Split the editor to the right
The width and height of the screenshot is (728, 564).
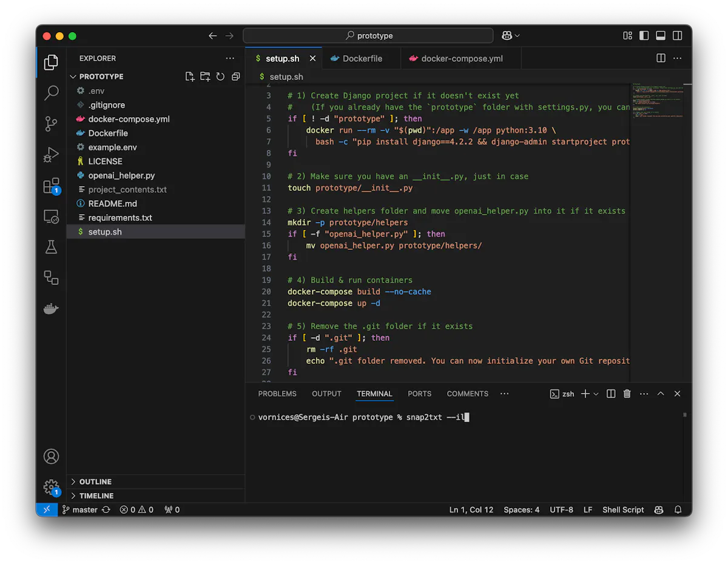click(x=661, y=58)
